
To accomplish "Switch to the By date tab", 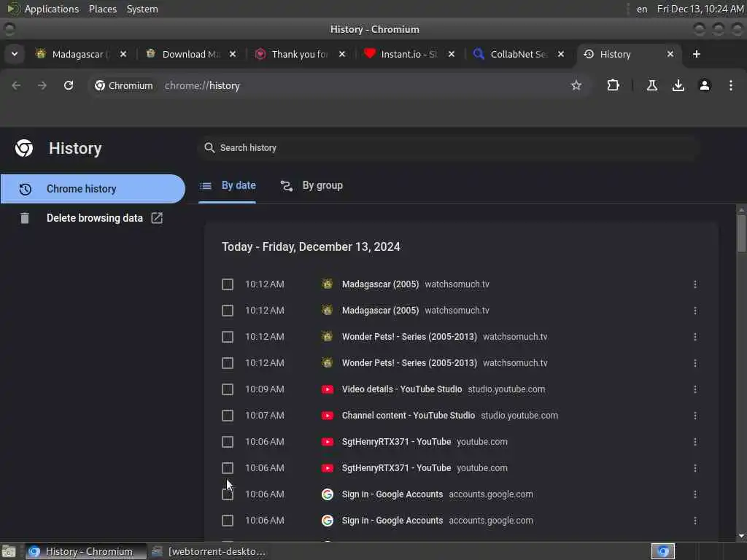I will [228, 186].
